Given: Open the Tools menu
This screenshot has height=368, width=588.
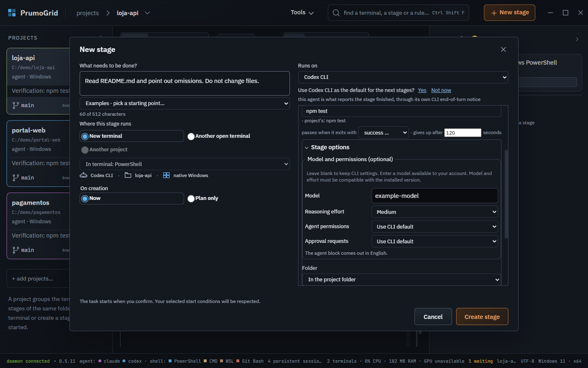Looking at the screenshot, I should coord(302,13).
